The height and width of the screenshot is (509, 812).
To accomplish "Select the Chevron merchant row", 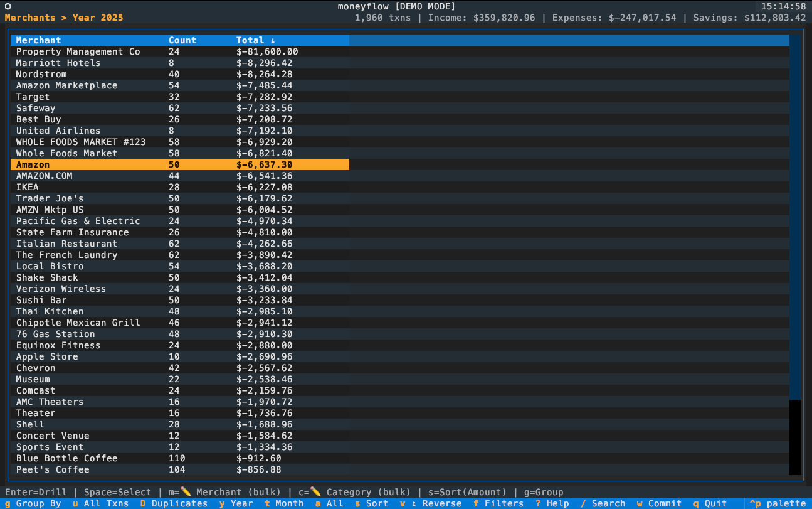I will (180, 368).
